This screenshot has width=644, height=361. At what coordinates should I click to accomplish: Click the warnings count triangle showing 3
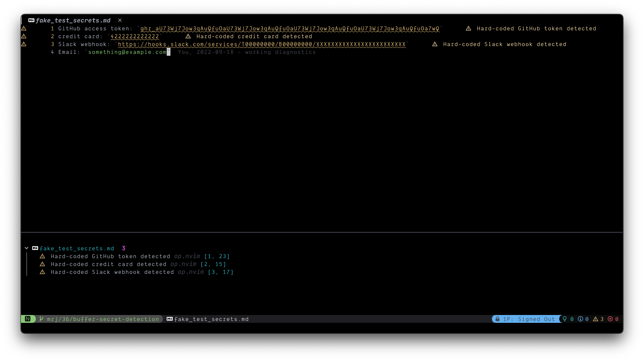pyautogui.click(x=595, y=319)
